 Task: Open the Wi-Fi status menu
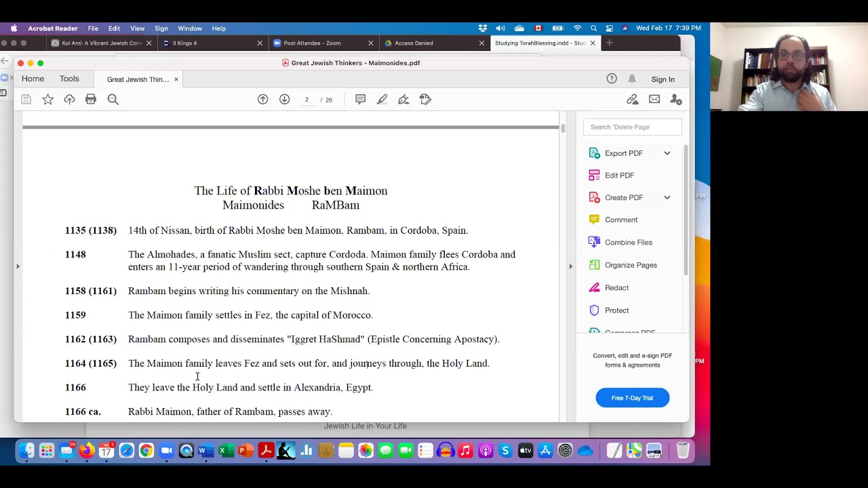577,28
